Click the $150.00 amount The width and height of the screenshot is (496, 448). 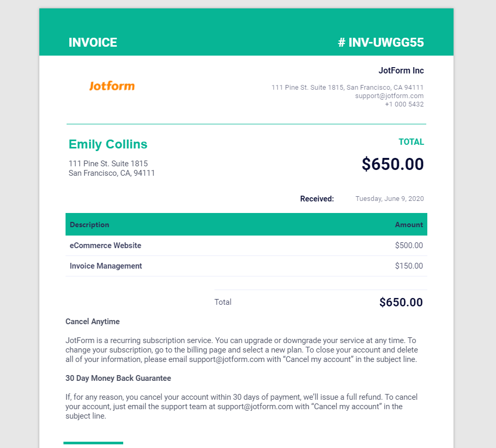tap(409, 266)
